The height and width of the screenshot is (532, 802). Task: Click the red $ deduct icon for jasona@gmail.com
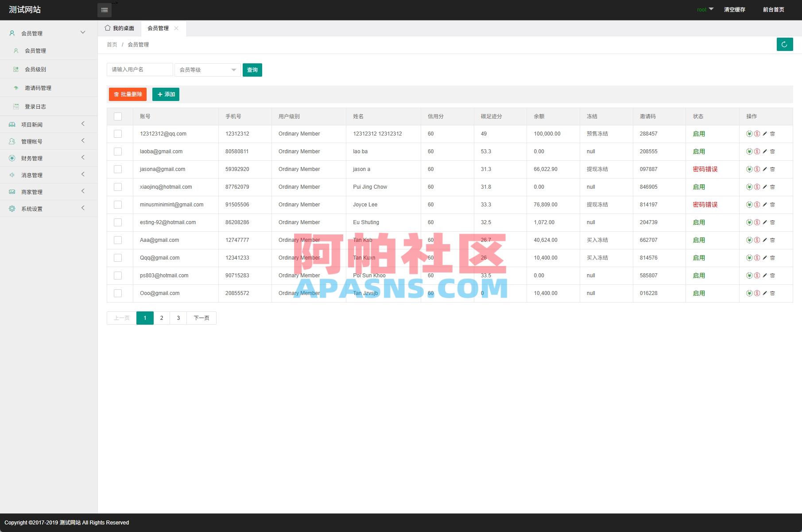[x=757, y=169]
